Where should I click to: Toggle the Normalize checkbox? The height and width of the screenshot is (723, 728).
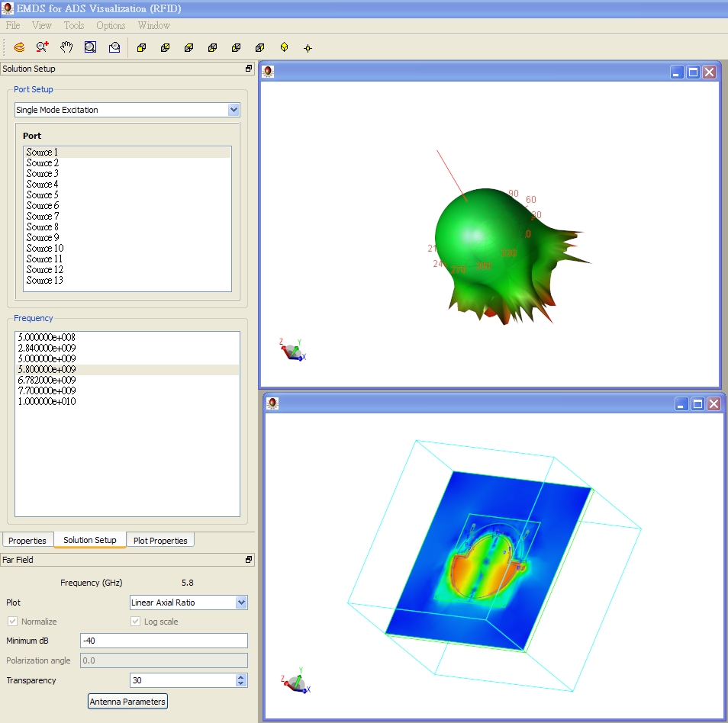pyautogui.click(x=12, y=622)
